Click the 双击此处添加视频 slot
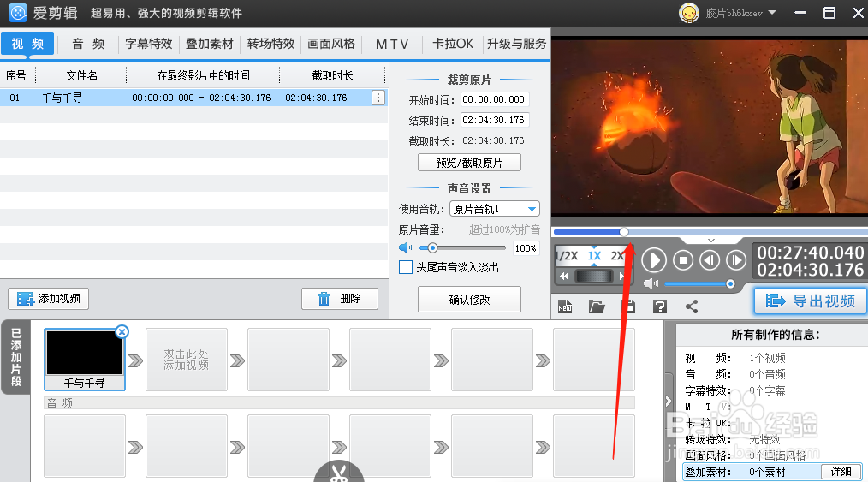This screenshot has width=868, height=482. (x=187, y=360)
